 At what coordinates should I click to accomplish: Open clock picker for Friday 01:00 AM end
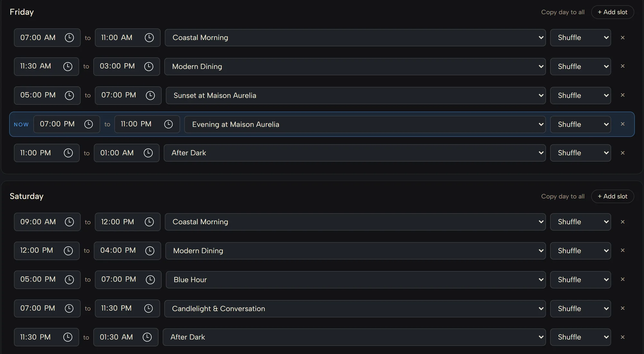click(148, 153)
